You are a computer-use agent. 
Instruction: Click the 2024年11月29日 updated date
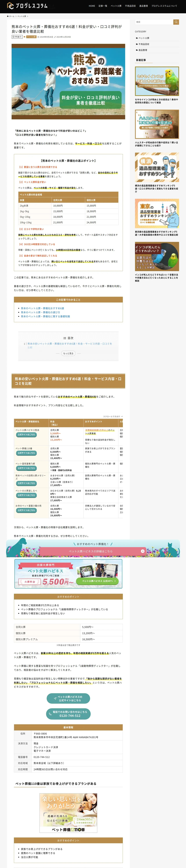(x=63, y=37)
